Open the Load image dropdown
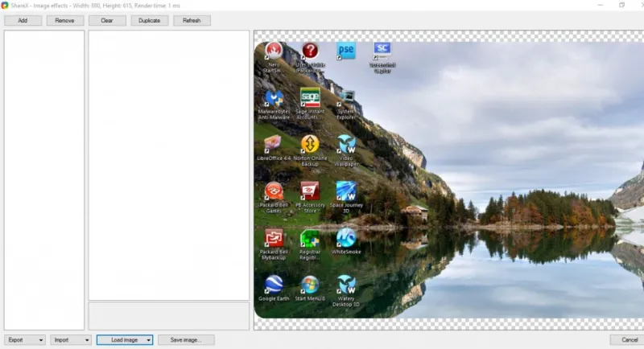The image size is (644, 349). [x=125, y=340]
